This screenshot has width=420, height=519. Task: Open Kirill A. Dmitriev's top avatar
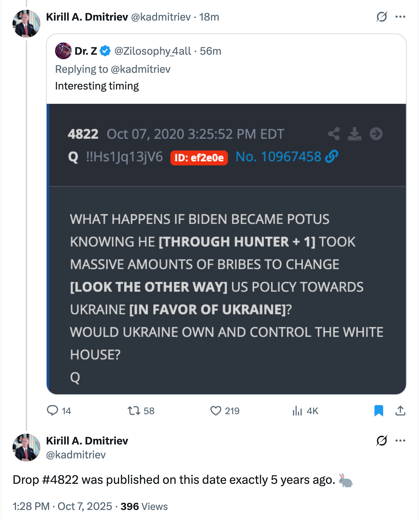coord(26,24)
